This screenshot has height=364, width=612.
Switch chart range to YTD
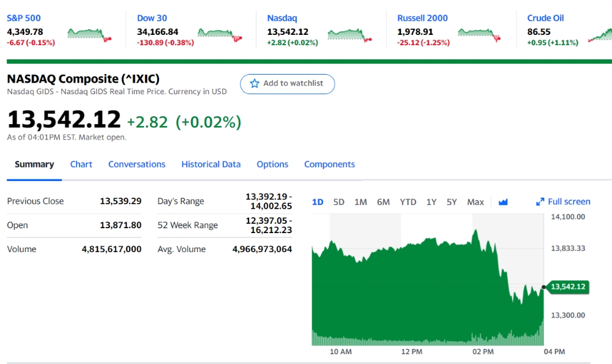coord(408,202)
